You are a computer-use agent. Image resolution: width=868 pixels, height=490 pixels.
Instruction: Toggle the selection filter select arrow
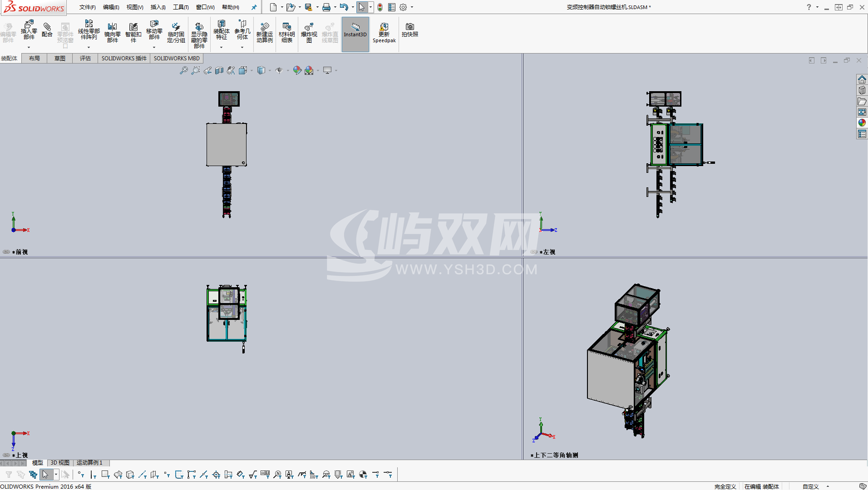pos(45,475)
